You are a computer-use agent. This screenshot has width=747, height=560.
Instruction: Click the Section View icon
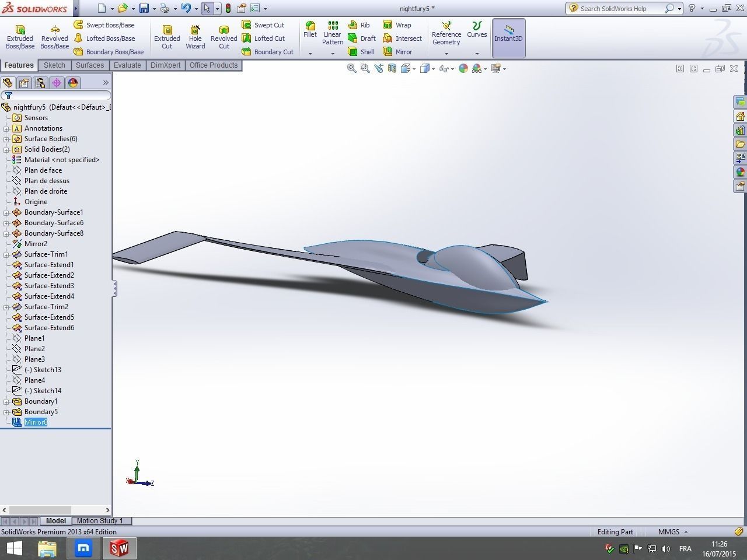[392, 69]
